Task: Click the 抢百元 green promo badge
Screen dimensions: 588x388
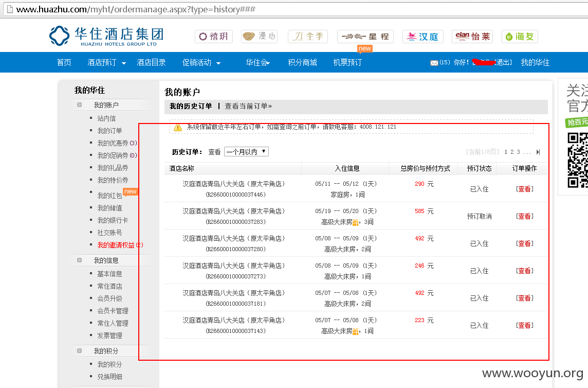Action: (x=577, y=122)
